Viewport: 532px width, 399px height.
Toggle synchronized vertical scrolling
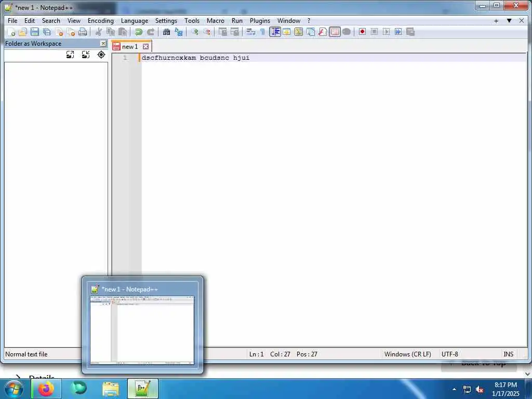tap(222, 32)
